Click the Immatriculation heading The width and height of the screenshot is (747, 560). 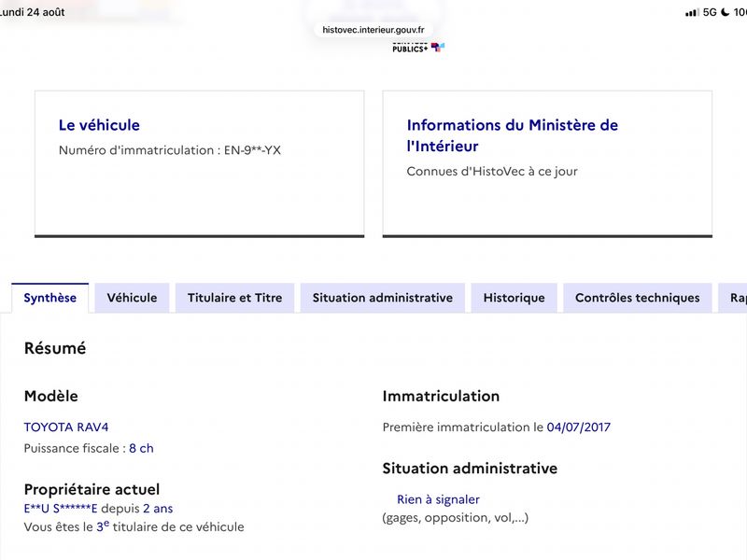pos(441,396)
